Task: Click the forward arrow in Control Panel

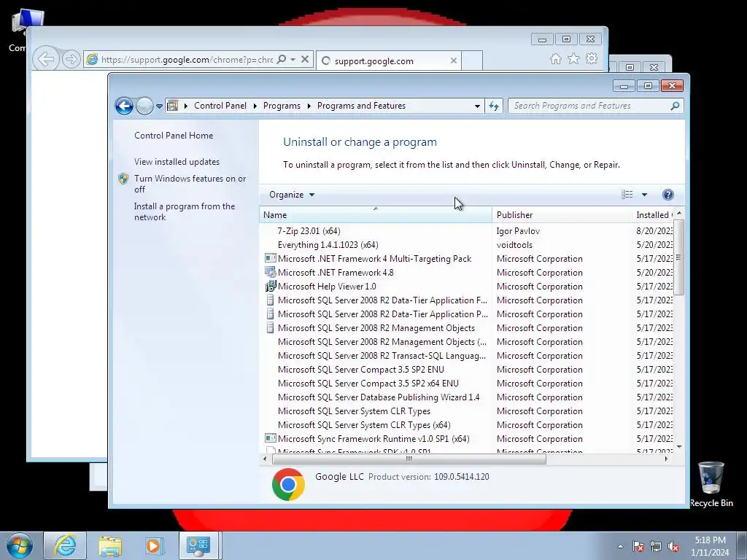Action: 144,106
